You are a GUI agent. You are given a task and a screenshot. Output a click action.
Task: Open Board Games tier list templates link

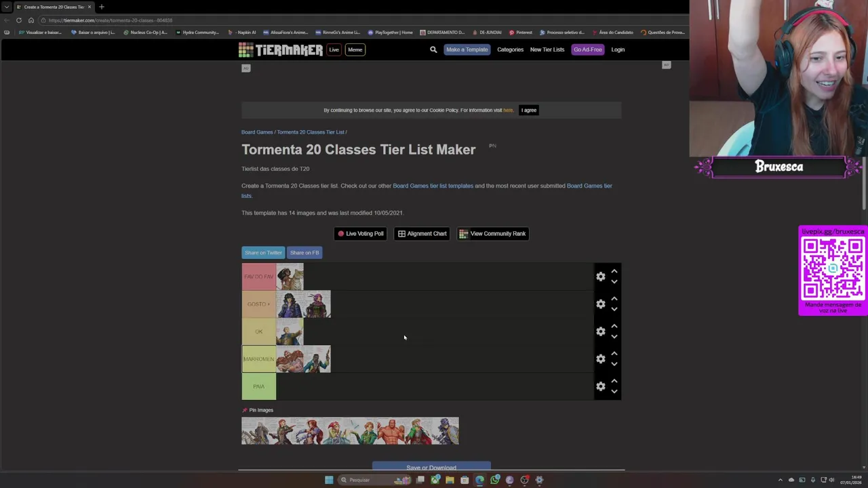(433, 186)
